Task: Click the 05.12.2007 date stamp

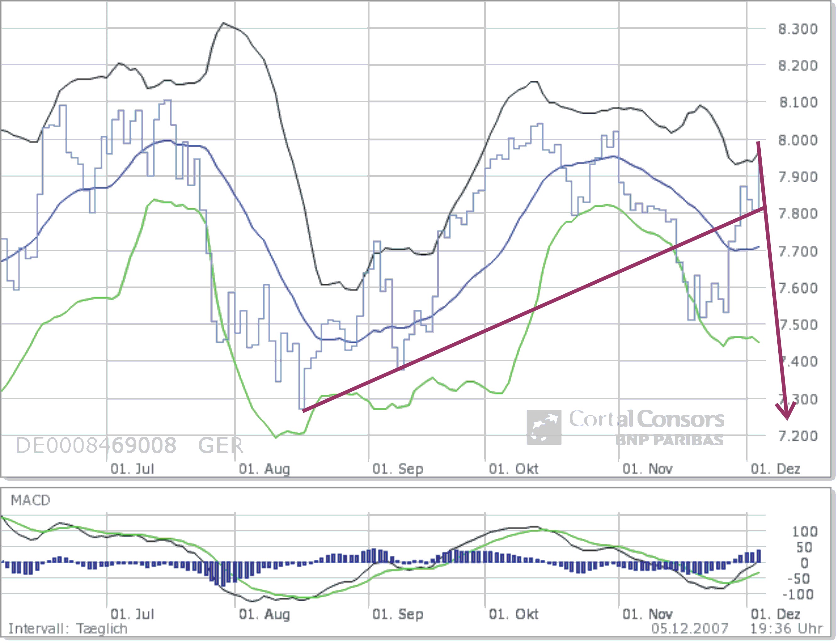Action: (689, 629)
